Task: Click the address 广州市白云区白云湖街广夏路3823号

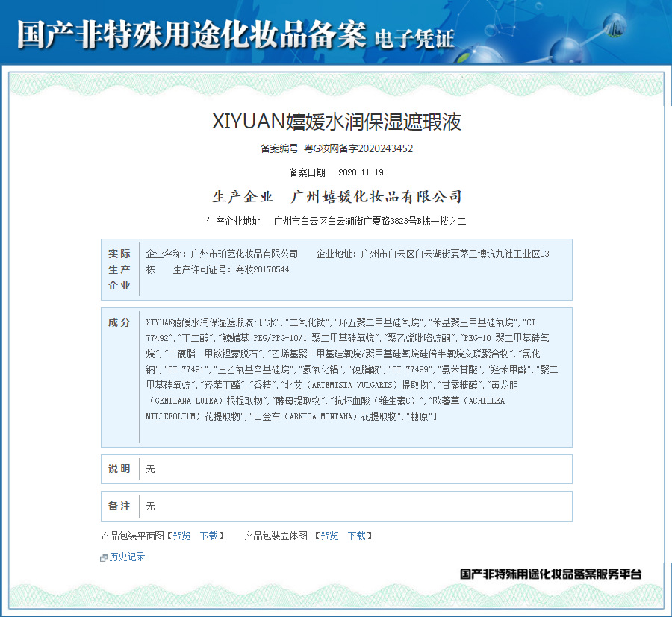Action: (x=345, y=222)
